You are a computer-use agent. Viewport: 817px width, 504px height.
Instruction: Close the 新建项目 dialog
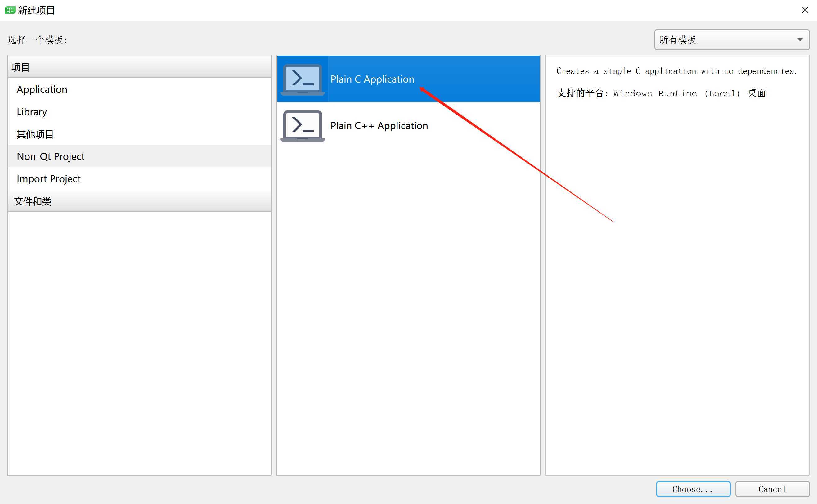tap(805, 10)
